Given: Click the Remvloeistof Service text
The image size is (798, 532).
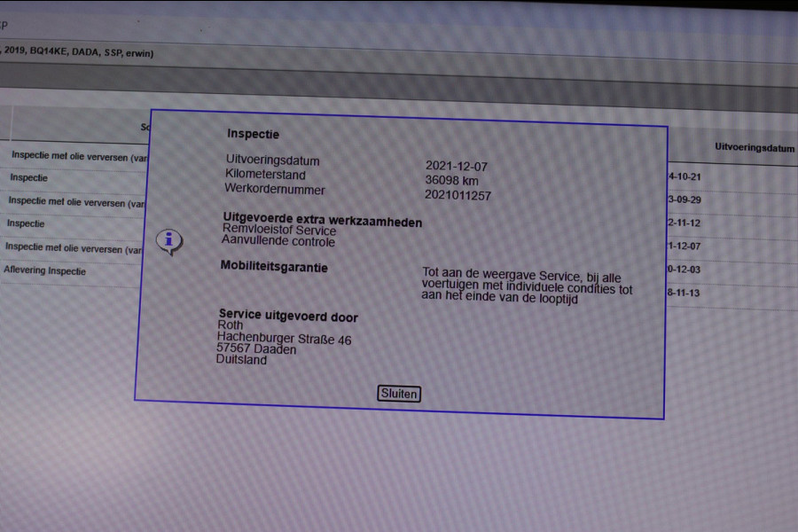Looking at the screenshot, I should tap(279, 231).
